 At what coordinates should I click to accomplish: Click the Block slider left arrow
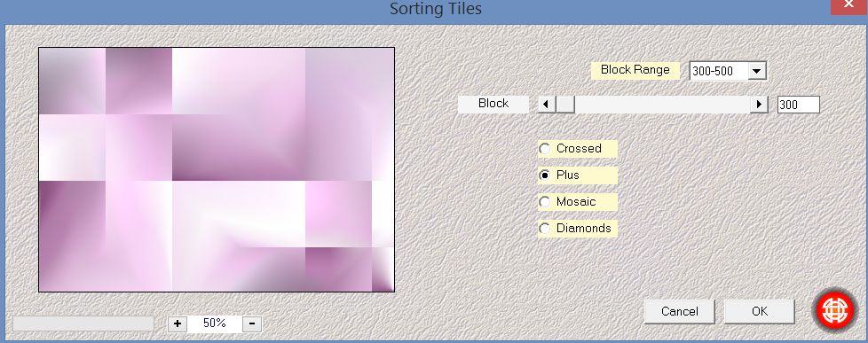(547, 104)
